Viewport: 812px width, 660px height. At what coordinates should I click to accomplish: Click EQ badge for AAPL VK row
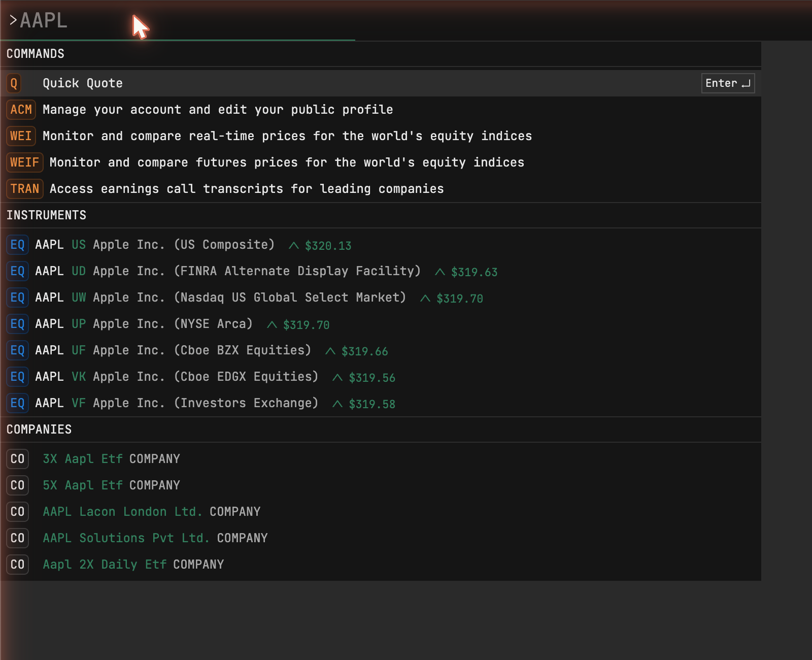tap(18, 377)
